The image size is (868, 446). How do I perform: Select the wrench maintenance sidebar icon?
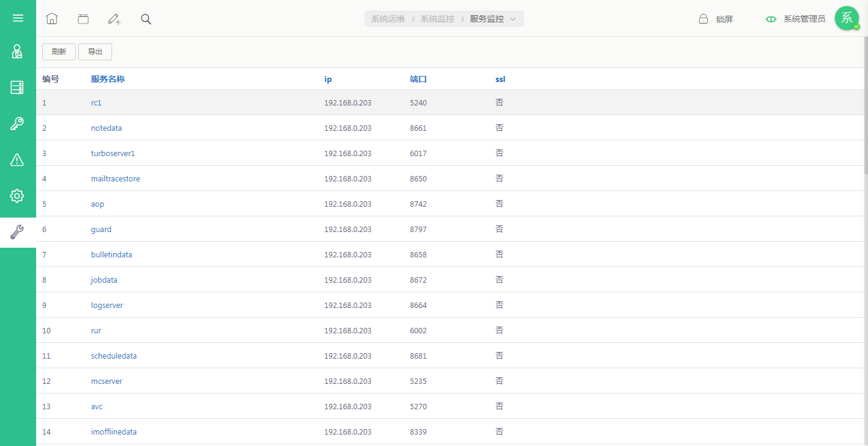coord(17,232)
